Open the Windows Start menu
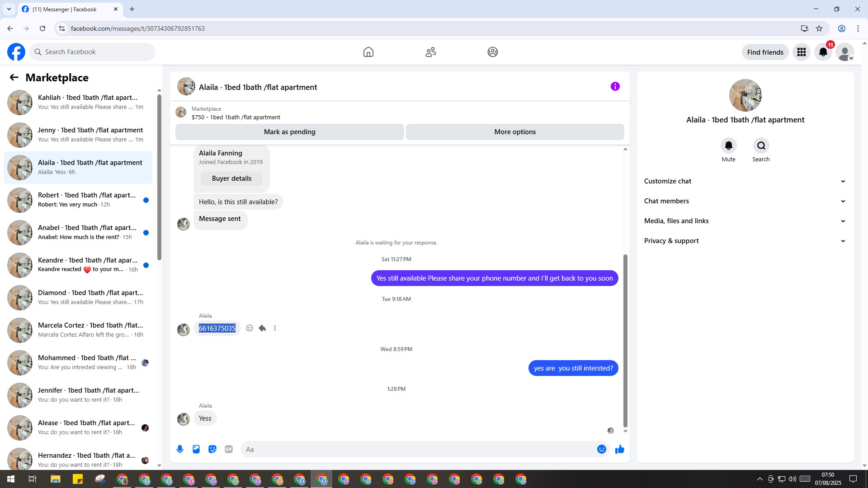This screenshot has height=488, width=868. click(11, 479)
